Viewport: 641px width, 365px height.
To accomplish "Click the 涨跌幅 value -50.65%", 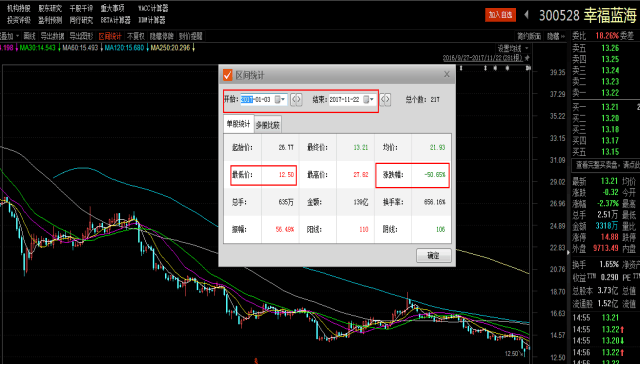I will [435, 175].
